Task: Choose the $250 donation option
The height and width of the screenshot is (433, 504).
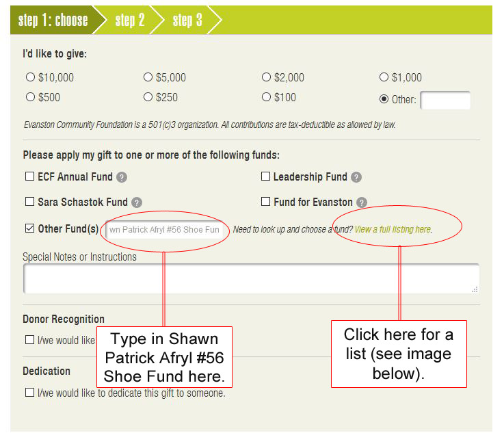Action: point(148,97)
